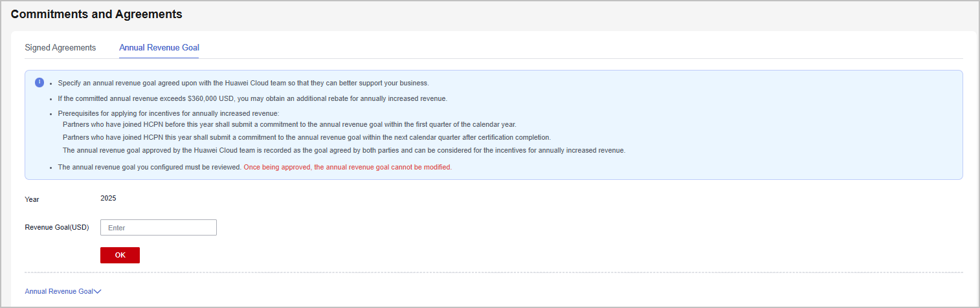Viewport: 980px width, 308px height.
Task: Click the 2025 year value
Action: tap(108, 198)
